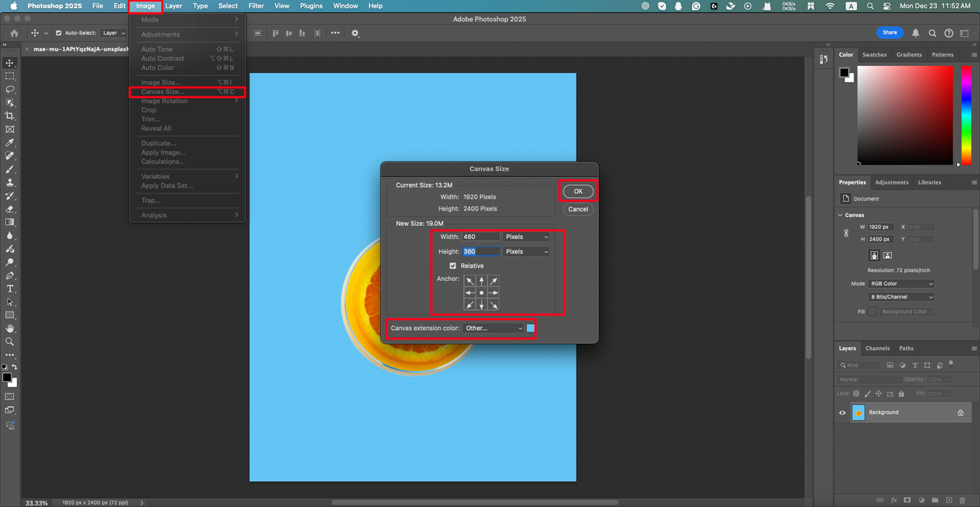
Task: Click the link width and height icon
Action: click(846, 233)
